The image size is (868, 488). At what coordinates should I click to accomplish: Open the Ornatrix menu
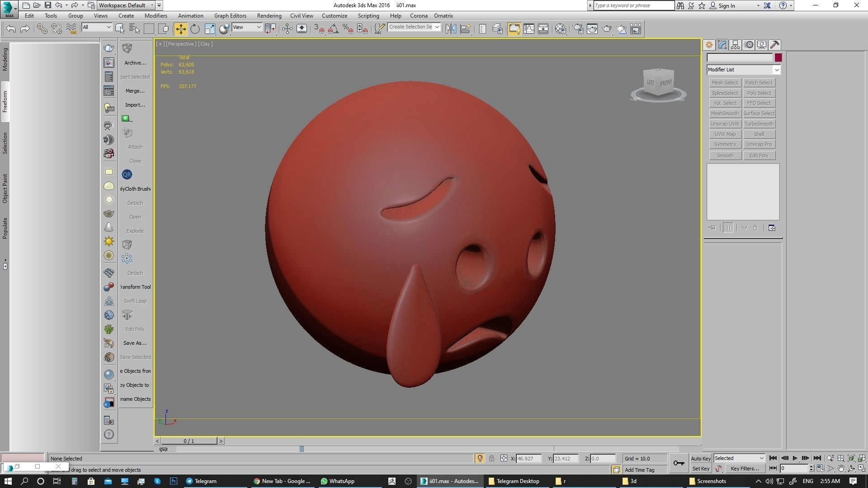click(x=443, y=15)
